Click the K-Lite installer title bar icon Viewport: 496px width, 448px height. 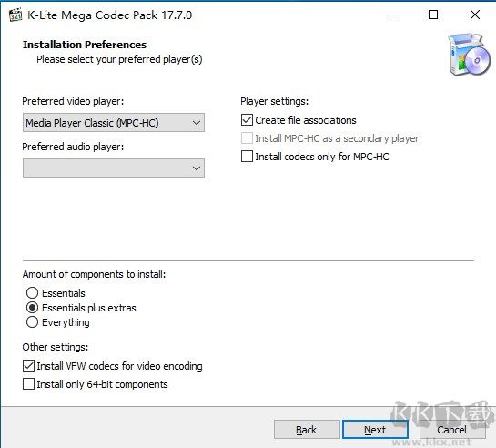click(x=15, y=15)
